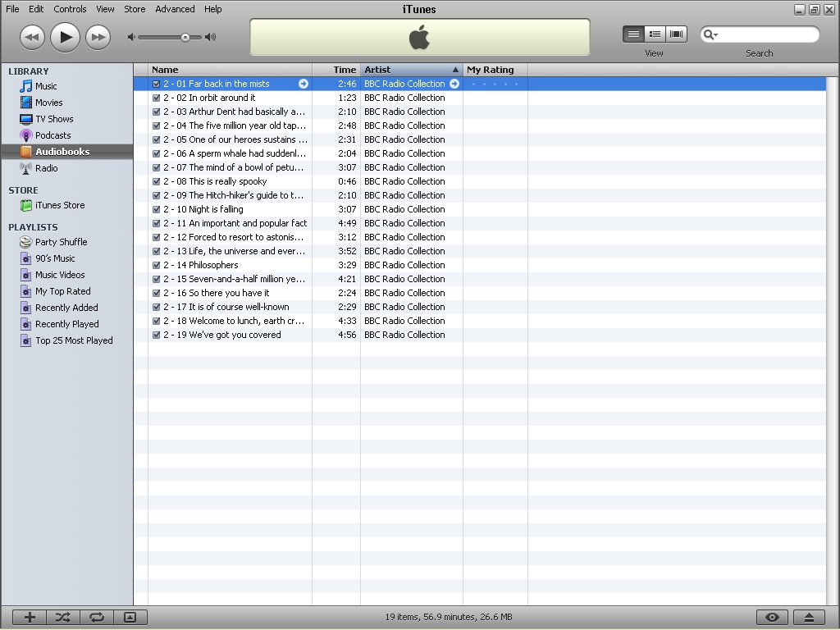Select track 2 - 16 So there you have it
This screenshot has height=630, width=840.
[479, 293]
